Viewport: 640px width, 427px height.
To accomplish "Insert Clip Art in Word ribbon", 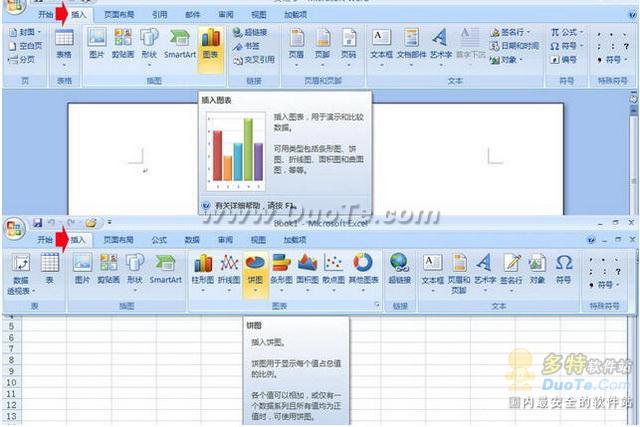I will 123,44.
